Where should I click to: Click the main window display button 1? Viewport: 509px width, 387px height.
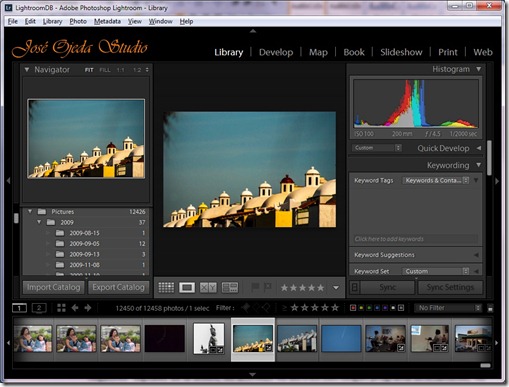pos(19,308)
